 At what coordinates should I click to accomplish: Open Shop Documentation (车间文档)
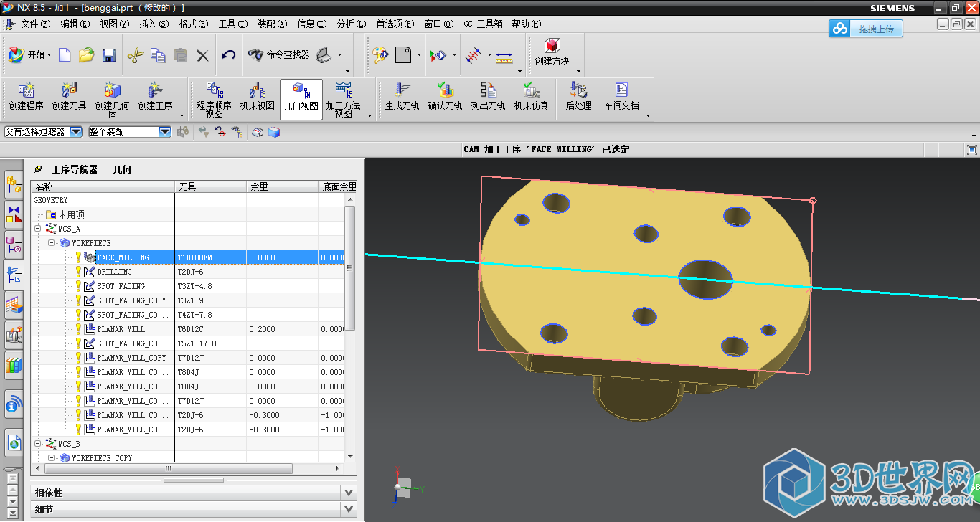(621, 98)
